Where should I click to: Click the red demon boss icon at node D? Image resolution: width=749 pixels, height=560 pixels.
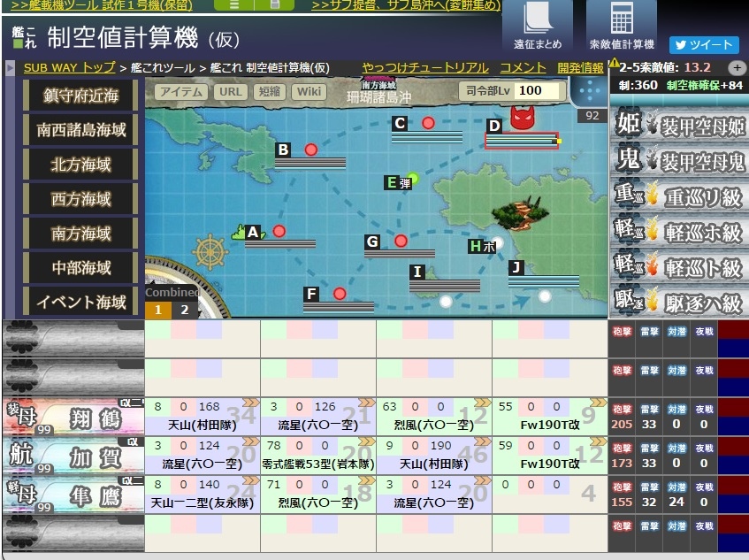click(x=522, y=118)
